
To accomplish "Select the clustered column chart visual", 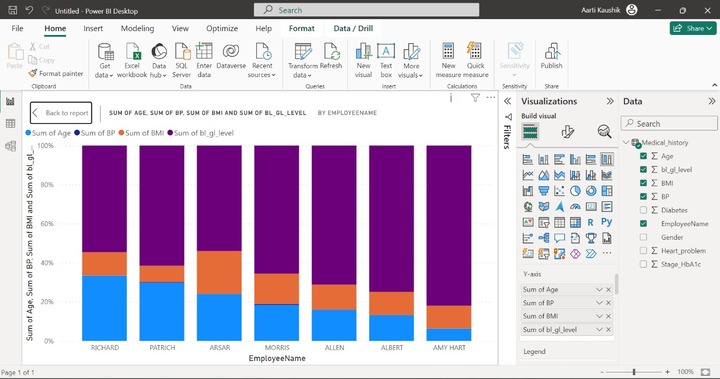I will coord(575,159).
